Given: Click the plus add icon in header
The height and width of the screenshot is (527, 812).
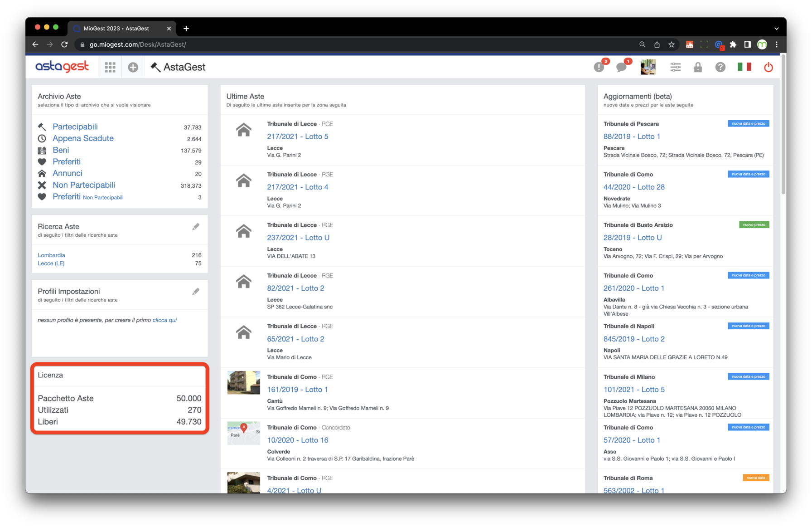Looking at the screenshot, I should pos(133,67).
